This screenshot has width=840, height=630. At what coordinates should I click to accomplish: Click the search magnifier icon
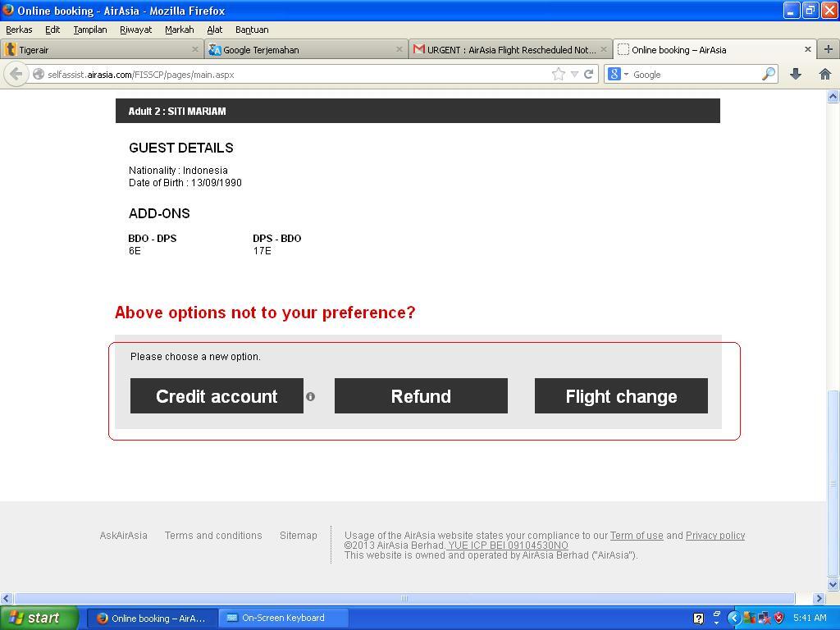[768, 74]
